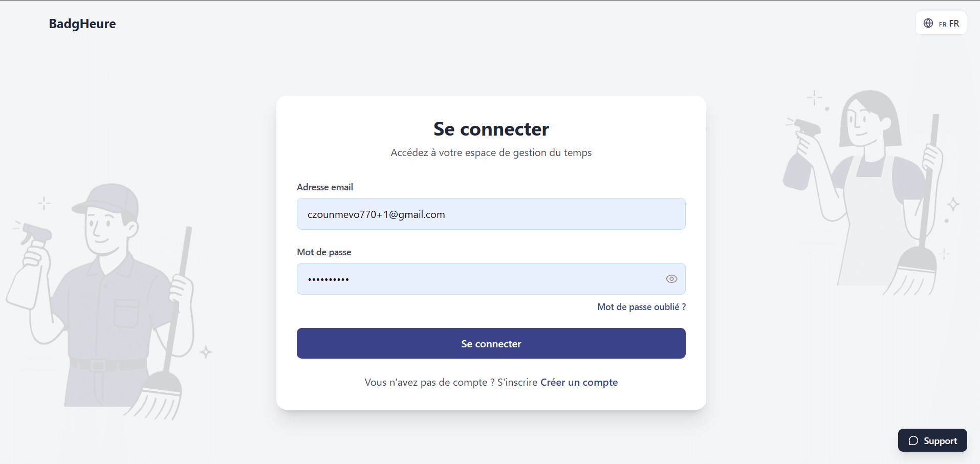Click the BadgHeure logo

[x=82, y=24]
